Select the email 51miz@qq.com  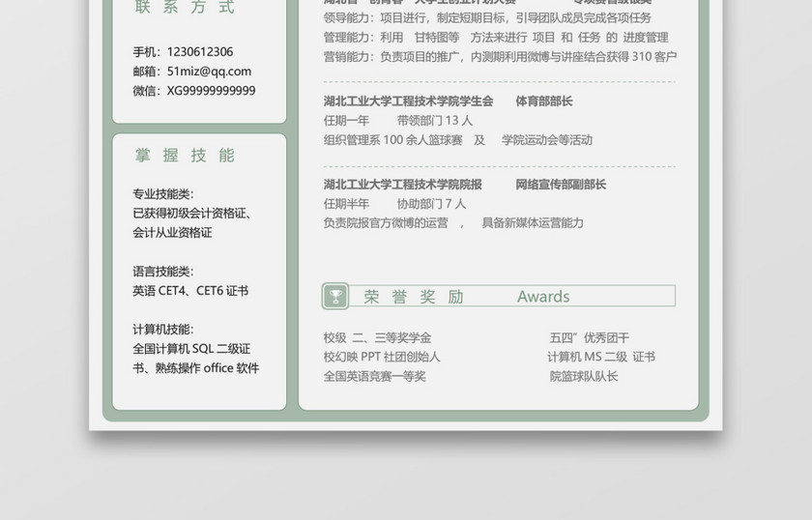click(209, 72)
